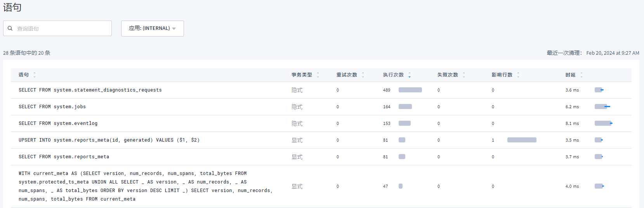The width and height of the screenshot is (644, 208).
Task: Click the latency bar for 8.1 ms
Action: (x=603, y=123)
